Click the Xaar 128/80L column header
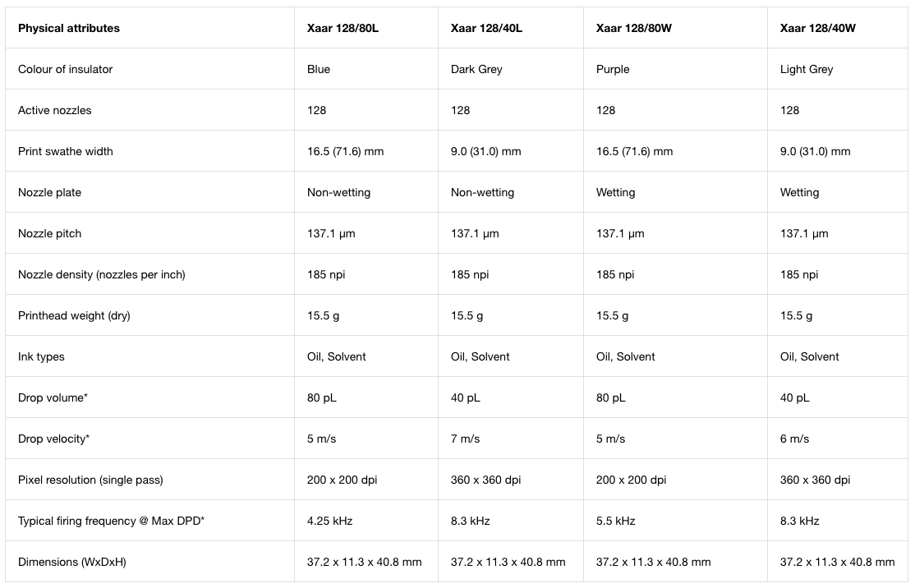The width and height of the screenshot is (915, 588). pyautogui.click(x=343, y=28)
